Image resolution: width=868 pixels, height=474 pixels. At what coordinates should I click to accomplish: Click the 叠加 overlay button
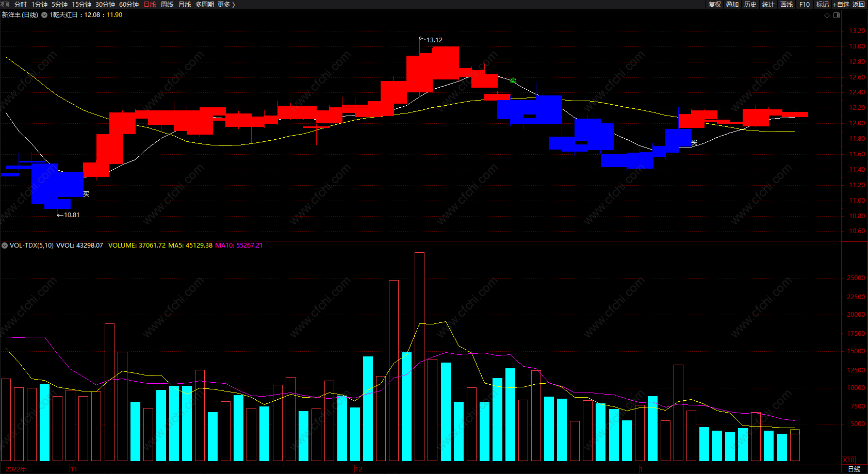732,5
